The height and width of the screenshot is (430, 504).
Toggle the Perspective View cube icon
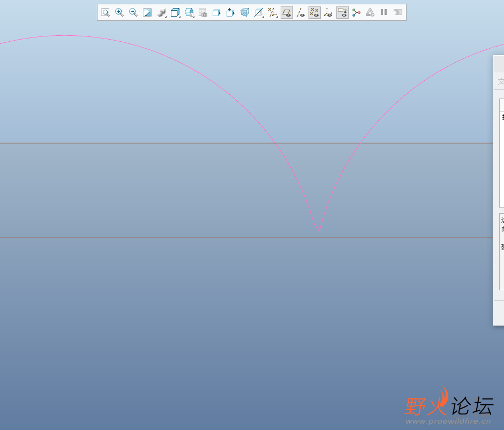245,12
